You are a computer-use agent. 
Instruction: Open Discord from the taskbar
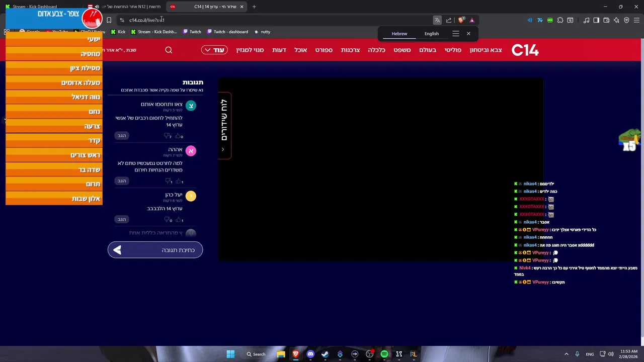310,354
